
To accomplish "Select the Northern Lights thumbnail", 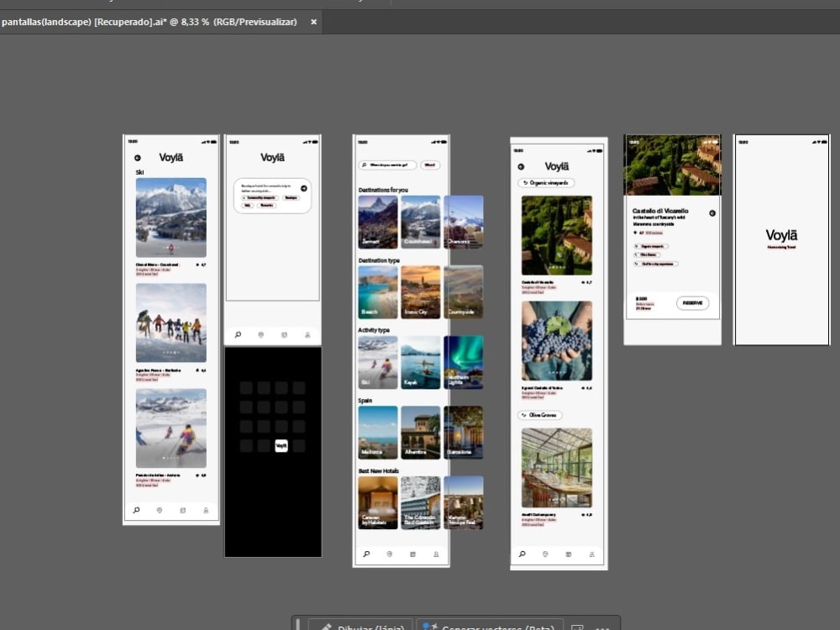I will 464,362.
